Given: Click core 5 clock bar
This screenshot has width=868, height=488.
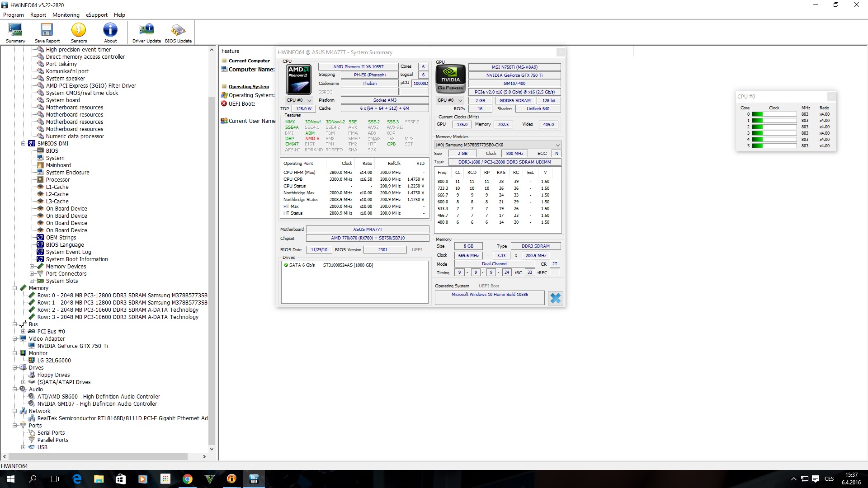Looking at the screenshot, I should tap(774, 146).
